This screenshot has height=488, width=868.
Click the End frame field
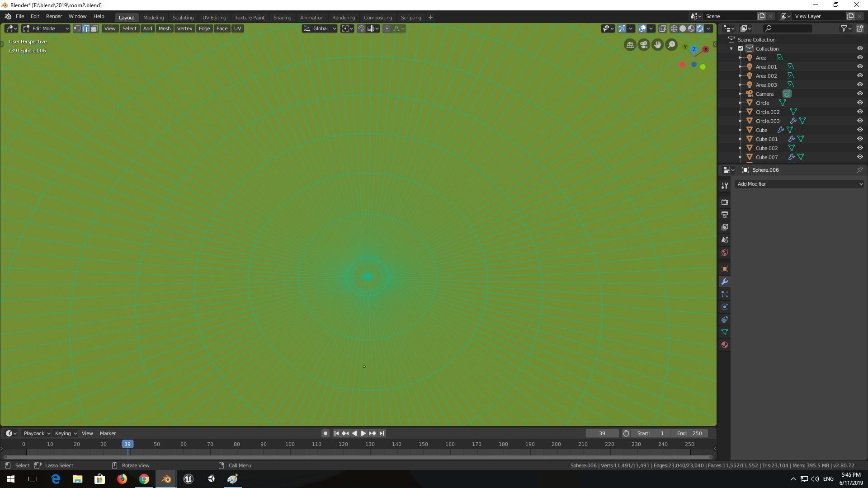(x=689, y=433)
